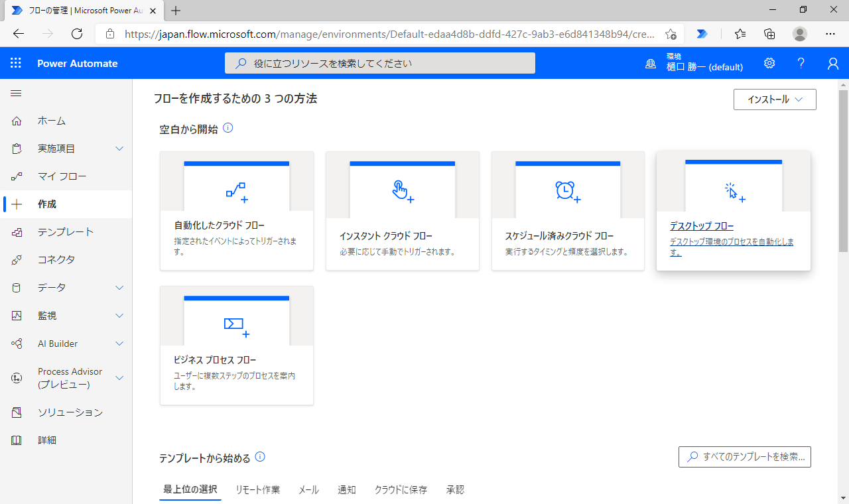Image resolution: width=849 pixels, height=504 pixels.
Task: Click the デスクトップ フロー link
Action: click(x=702, y=226)
